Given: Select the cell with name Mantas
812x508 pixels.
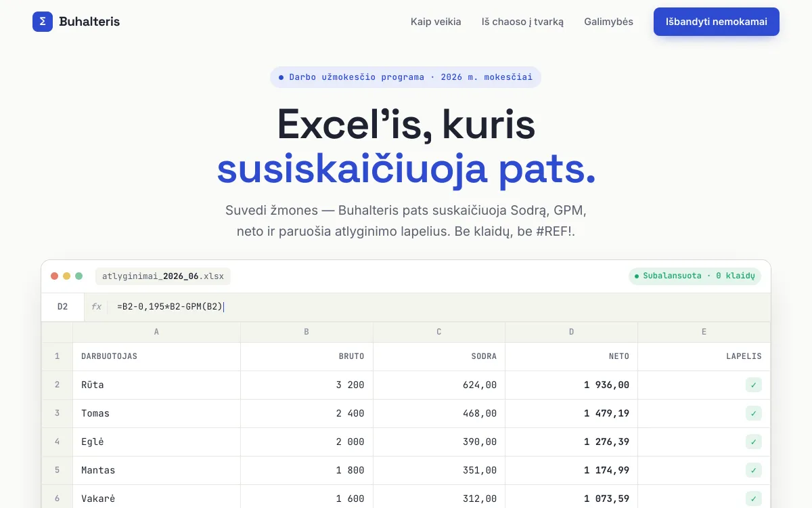Looking at the screenshot, I should tap(156, 470).
